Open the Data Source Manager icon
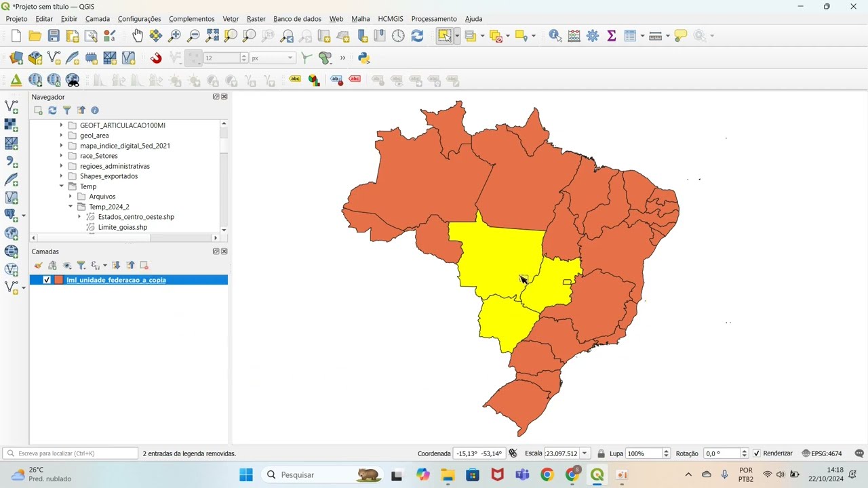868x488 pixels. coord(16,58)
